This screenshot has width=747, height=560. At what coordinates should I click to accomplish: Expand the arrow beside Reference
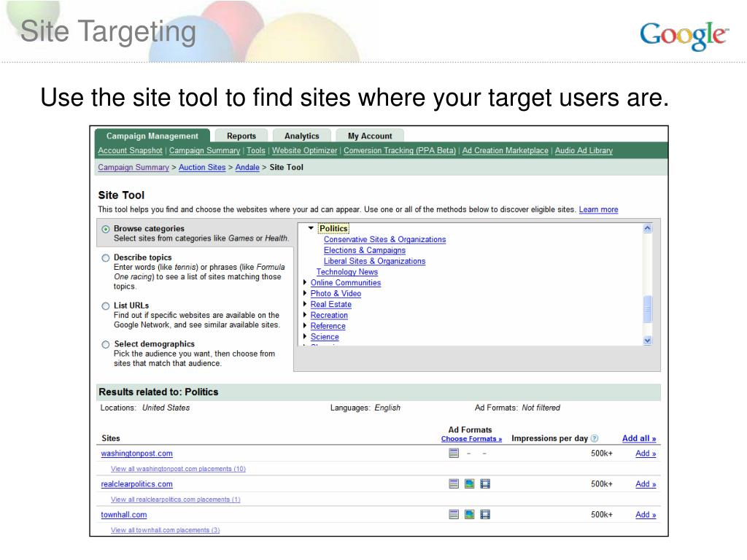[305, 326]
